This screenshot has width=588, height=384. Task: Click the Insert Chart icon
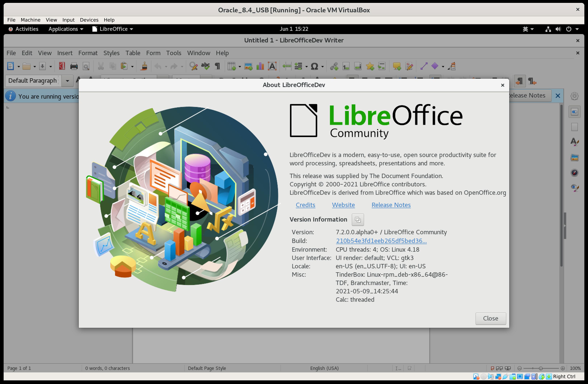260,66
